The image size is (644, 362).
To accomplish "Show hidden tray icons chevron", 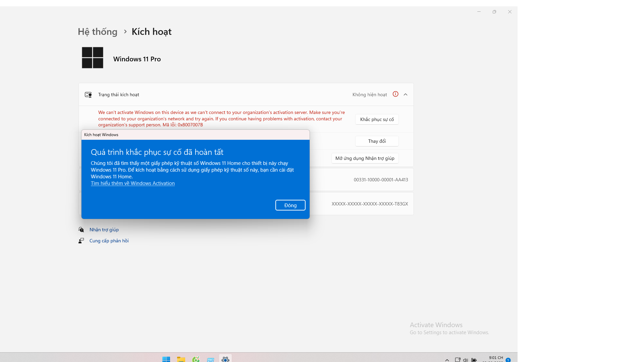I will [447, 360].
